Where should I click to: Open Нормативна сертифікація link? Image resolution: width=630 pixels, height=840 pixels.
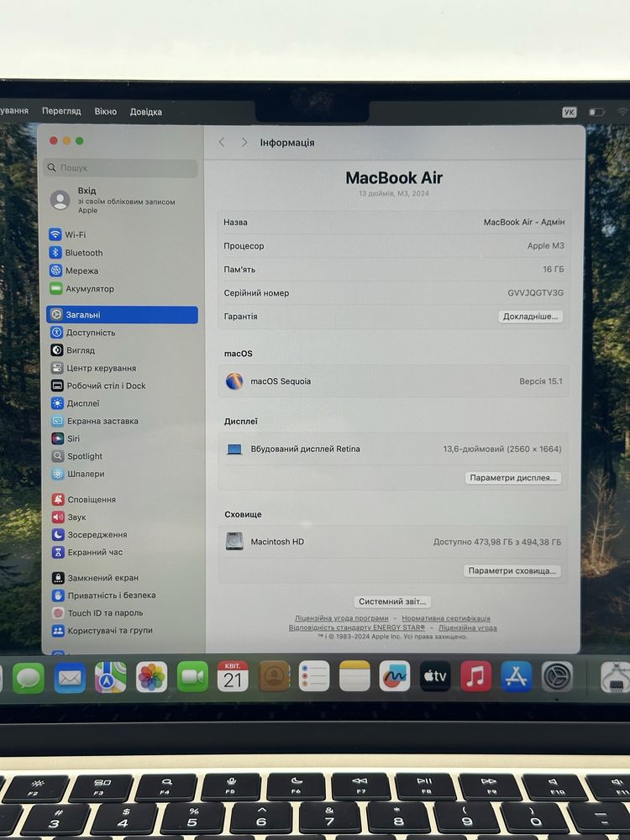click(446, 618)
